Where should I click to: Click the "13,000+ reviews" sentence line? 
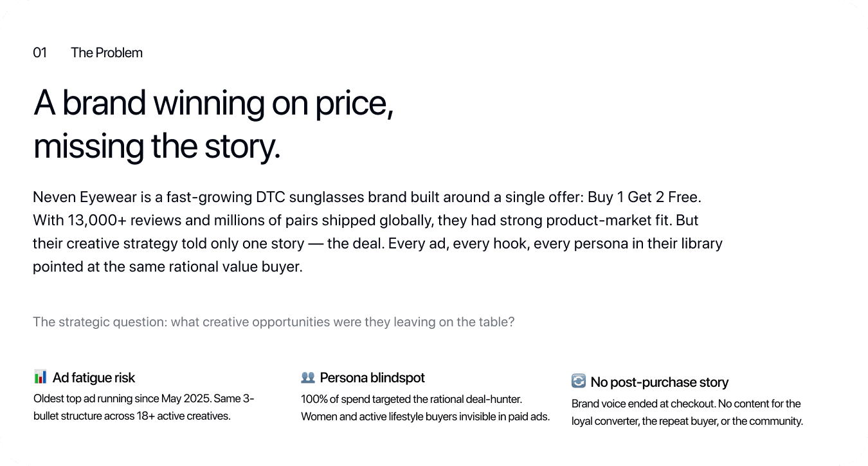[366, 220]
